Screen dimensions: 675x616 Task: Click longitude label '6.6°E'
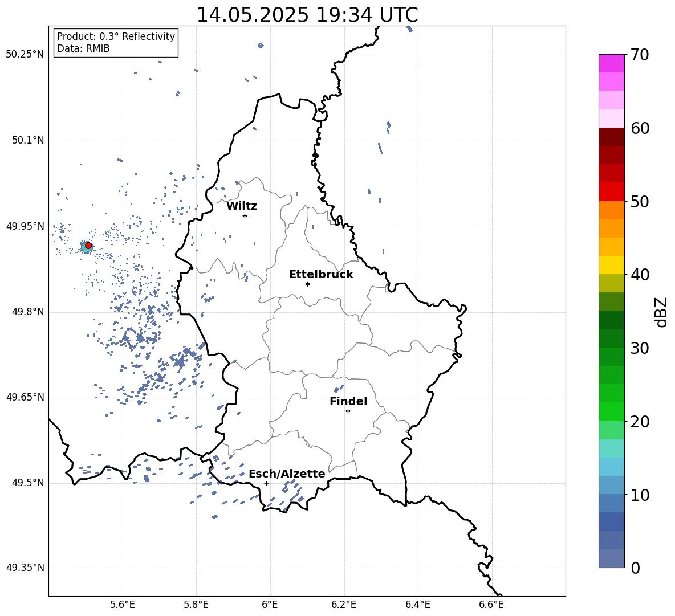[x=491, y=605]
